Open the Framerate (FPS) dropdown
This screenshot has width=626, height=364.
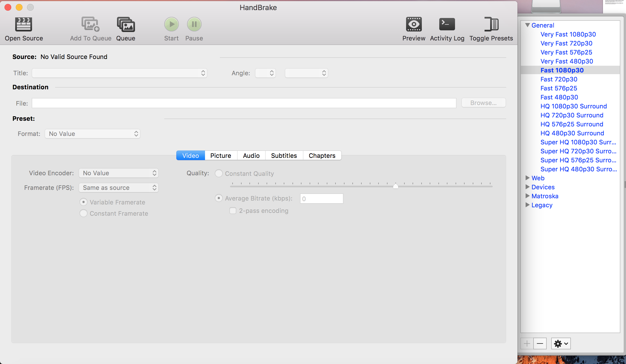coord(119,188)
